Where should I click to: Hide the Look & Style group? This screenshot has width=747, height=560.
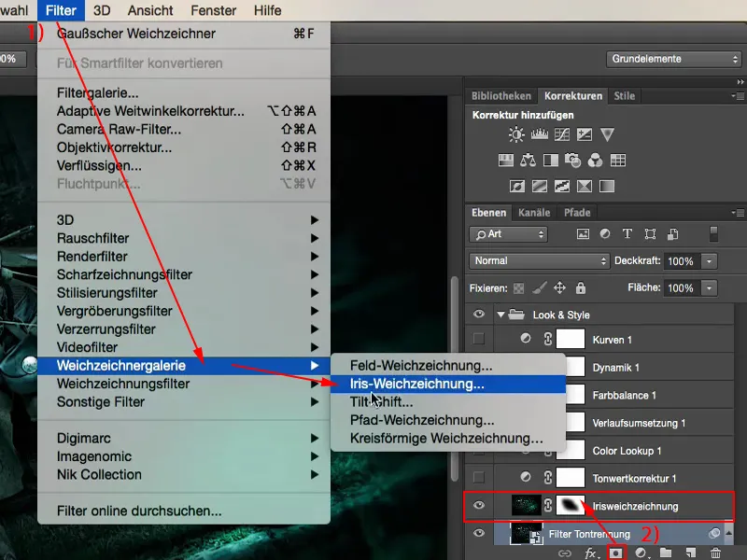click(x=479, y=314)
